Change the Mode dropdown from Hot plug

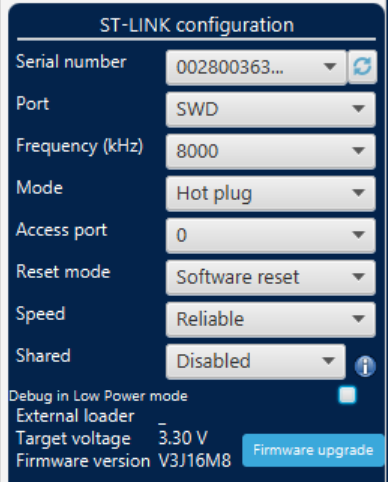(x=271, y=193)
